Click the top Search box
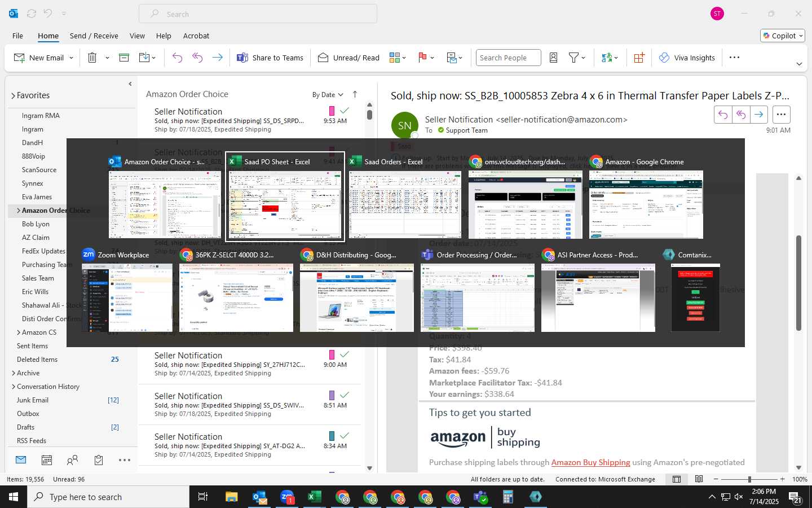Image resolution: width=812 pixels, height=508 pixels. point(258,14)
